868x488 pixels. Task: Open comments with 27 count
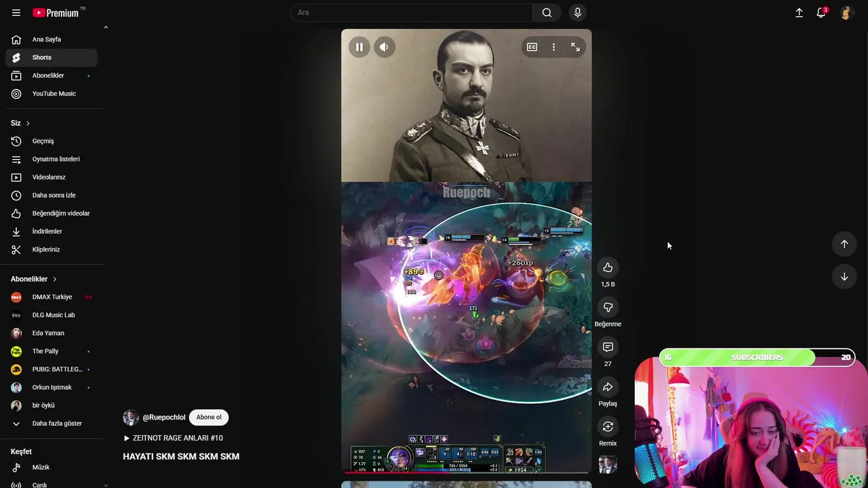pyautogui.click(x=608, y=347)
